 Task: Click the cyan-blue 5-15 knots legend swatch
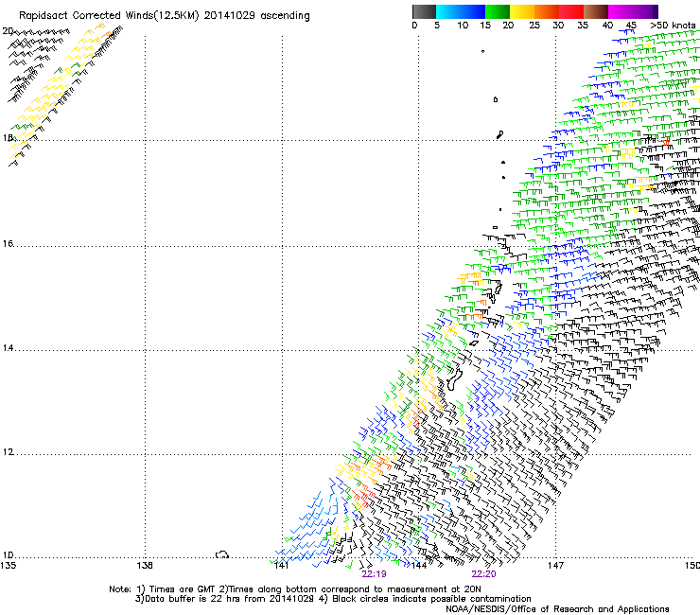[461, 11]
